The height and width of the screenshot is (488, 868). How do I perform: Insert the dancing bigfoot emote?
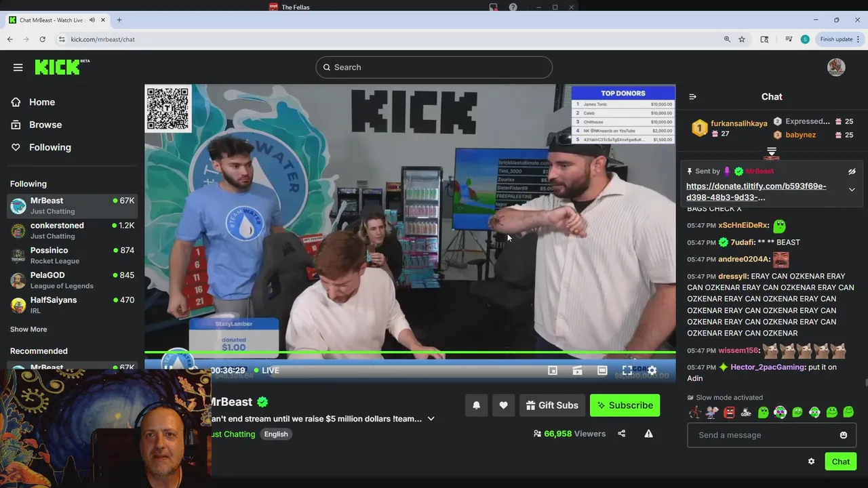tap(694, 412)
